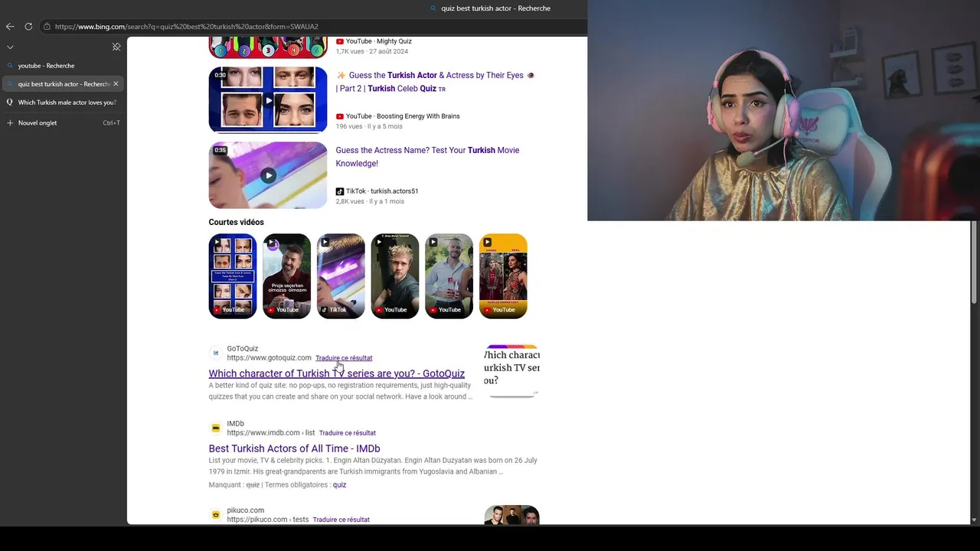Click required term 'quiz' link under IMDb result
This screenshot has height=551, width=980.
coord(339,484)
